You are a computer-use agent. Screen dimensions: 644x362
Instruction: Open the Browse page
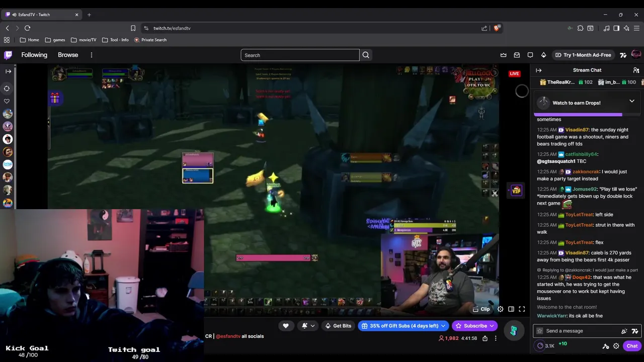pos(68,55)
